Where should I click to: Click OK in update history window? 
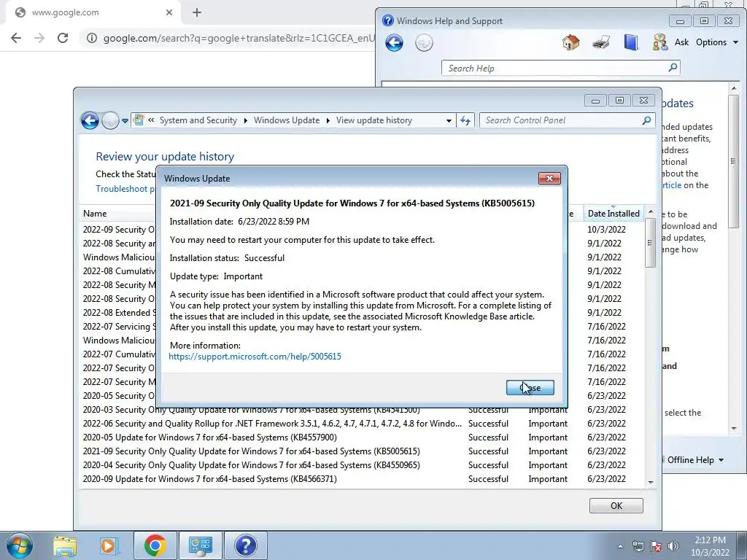pyautogui.click(x=616, y=506)
